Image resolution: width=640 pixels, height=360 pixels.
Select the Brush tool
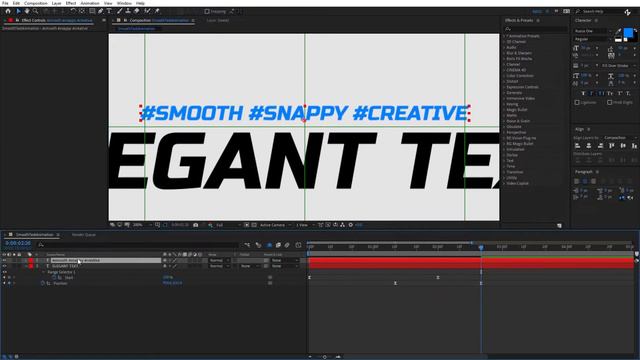[x=120, y=11]
